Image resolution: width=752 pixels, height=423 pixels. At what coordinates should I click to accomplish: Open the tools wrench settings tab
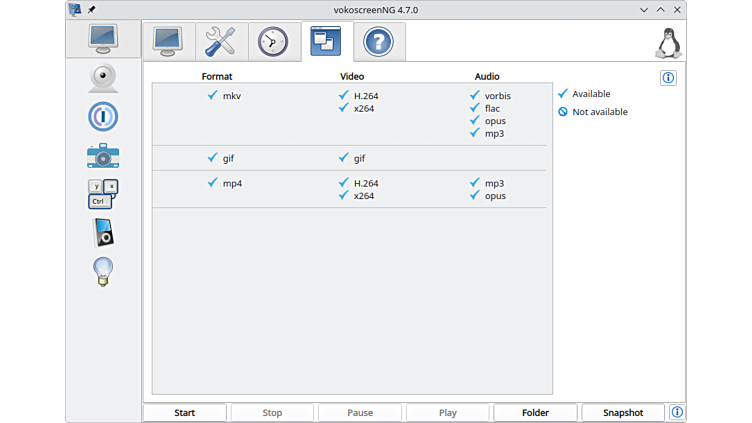[220, 41]
